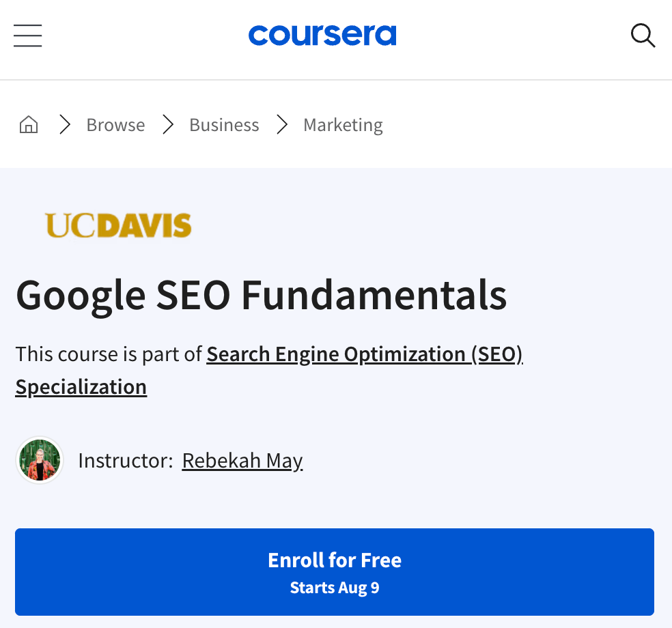Click the UC Davis logo

(x=118, y=225)
